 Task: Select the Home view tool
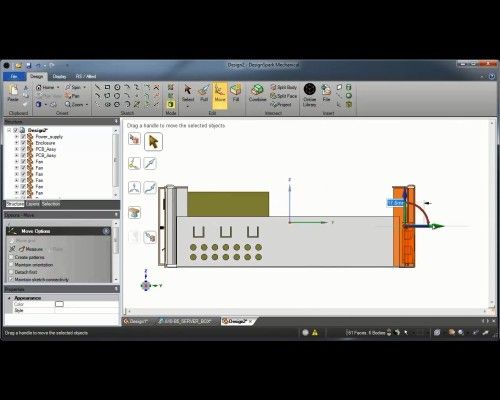[x=45, y=87]
